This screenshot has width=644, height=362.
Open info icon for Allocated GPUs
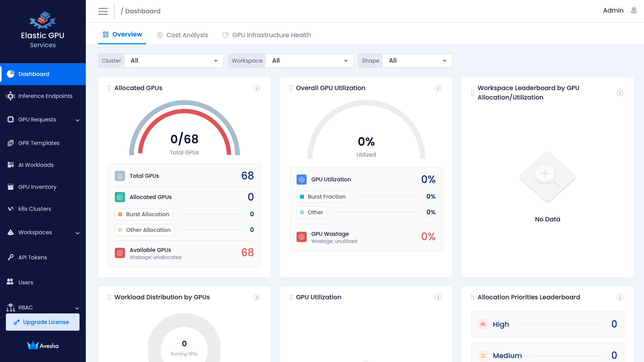coord(257,88)
